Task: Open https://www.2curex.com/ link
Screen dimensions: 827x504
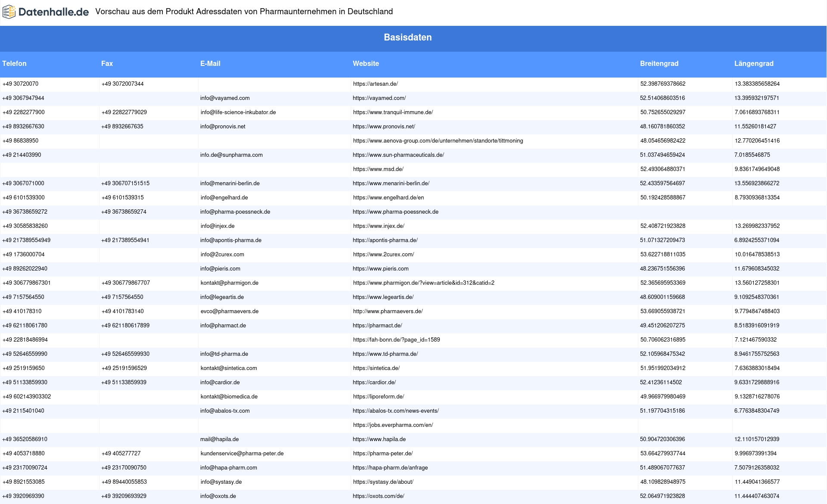Action: coord(383,255)
